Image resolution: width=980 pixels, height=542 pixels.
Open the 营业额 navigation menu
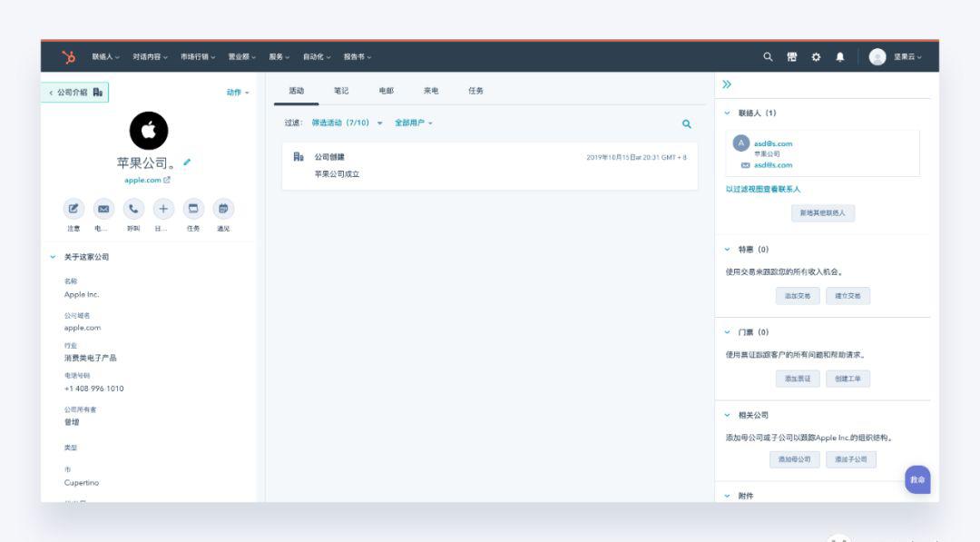coord(242,57)
